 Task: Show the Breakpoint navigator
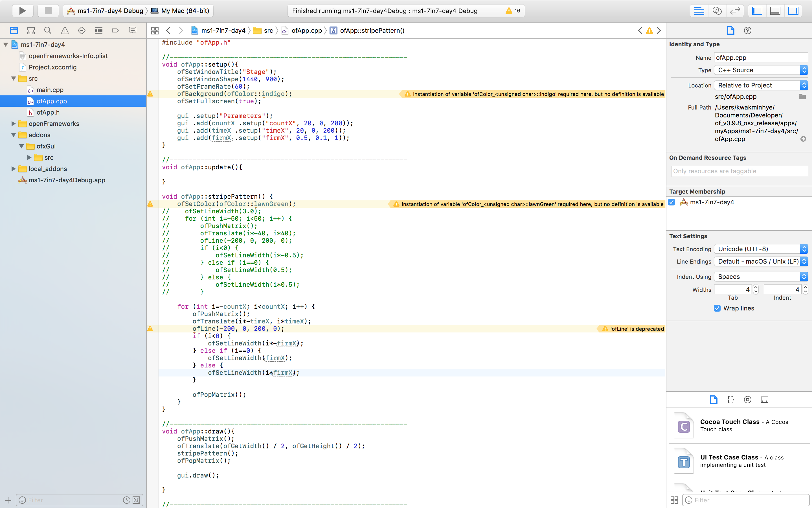click(x=115, y=30)
